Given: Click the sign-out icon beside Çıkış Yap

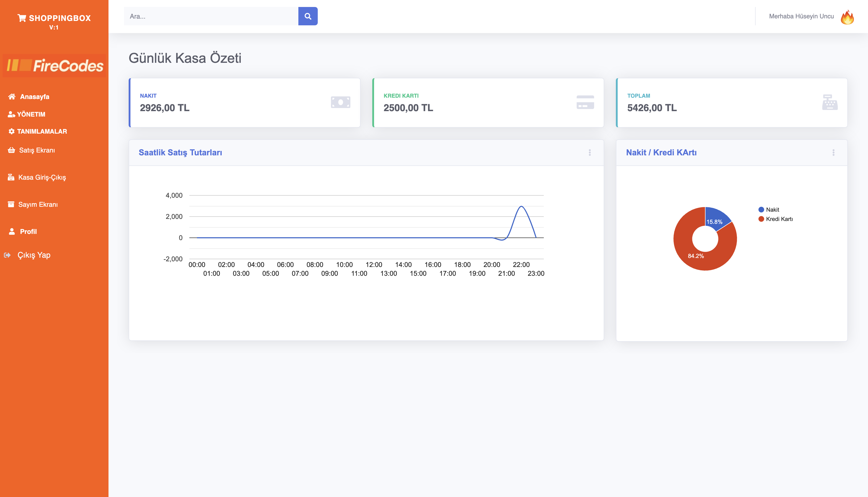Looking at the screenshot, I should pos(7,255).
